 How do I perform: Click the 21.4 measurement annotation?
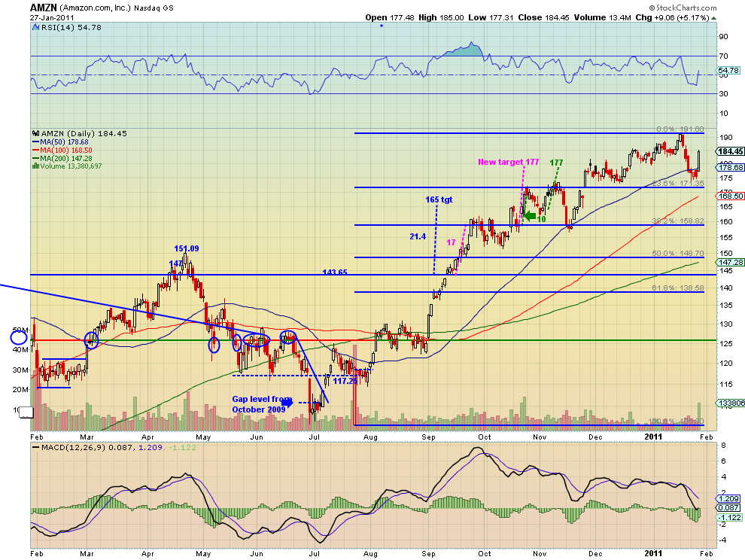click(x=418, y=236)
